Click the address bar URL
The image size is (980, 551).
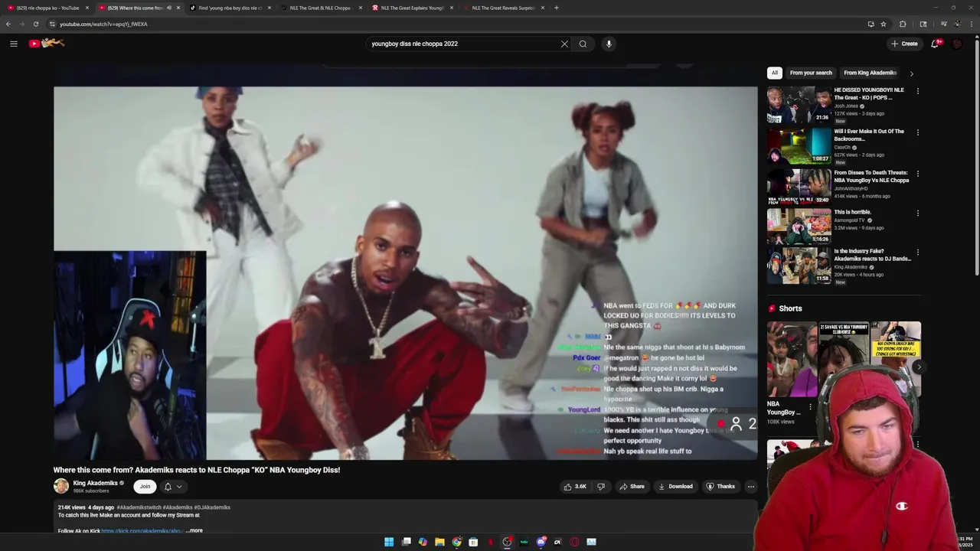point(103,24)
